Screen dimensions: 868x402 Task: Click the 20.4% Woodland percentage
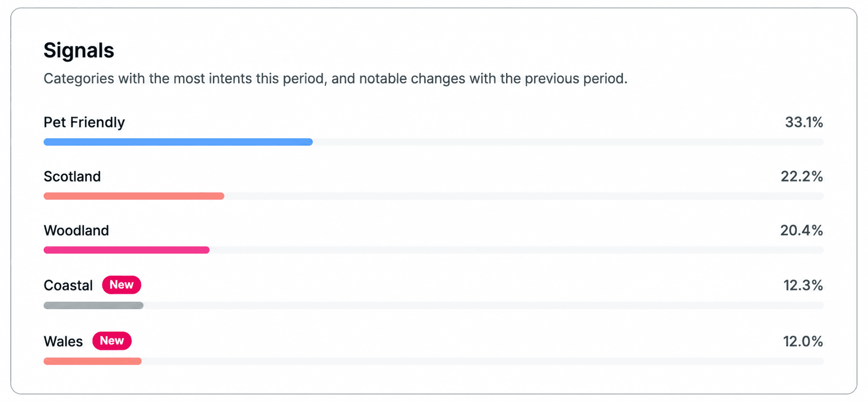[802, 230]
